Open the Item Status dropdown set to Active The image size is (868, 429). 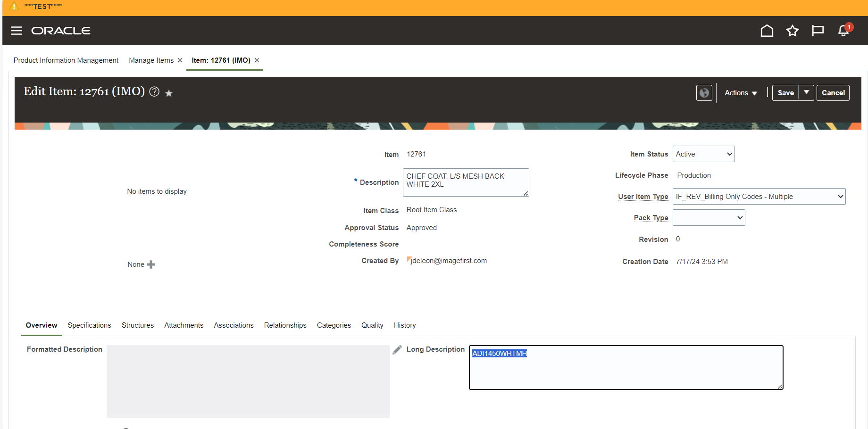(703, 154)
